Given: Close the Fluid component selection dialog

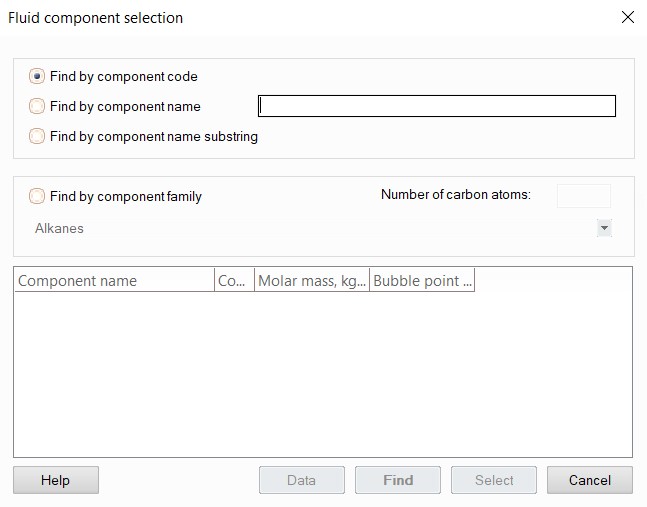Looking at the screenshot, I should [x=627, y=17].
